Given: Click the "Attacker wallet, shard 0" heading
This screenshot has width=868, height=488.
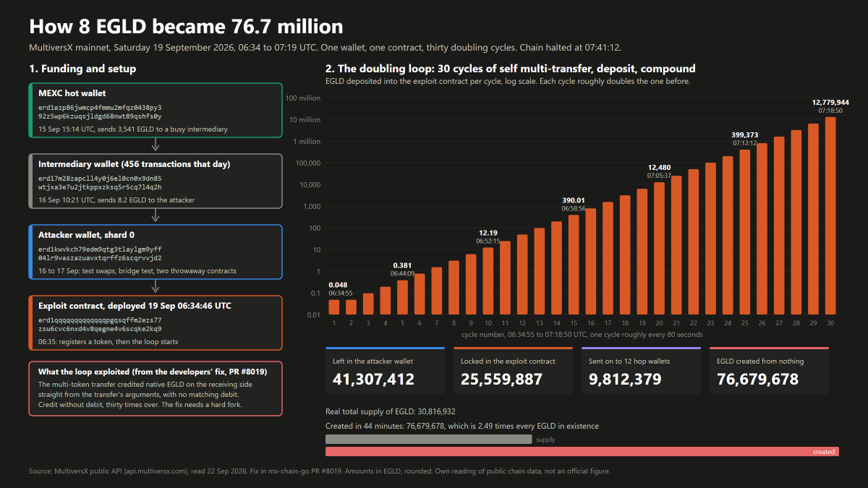Looking at the screenshot, I should [x=86, y=235].
